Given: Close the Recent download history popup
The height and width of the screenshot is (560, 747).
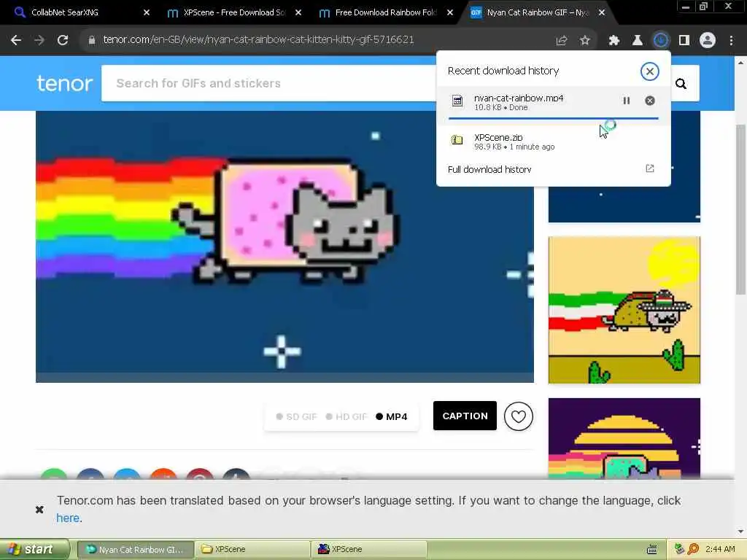Looking at the screenshot, I should coord(649,71).
